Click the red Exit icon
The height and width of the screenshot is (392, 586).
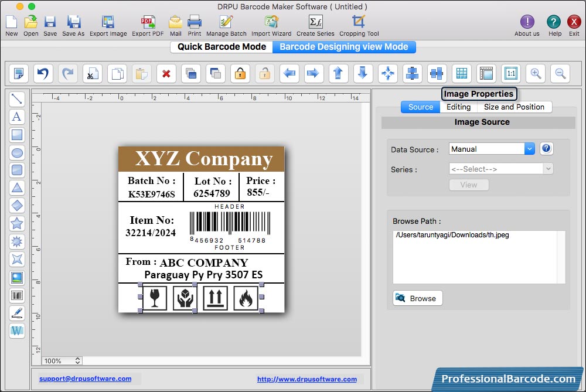(x=574, y=26)
